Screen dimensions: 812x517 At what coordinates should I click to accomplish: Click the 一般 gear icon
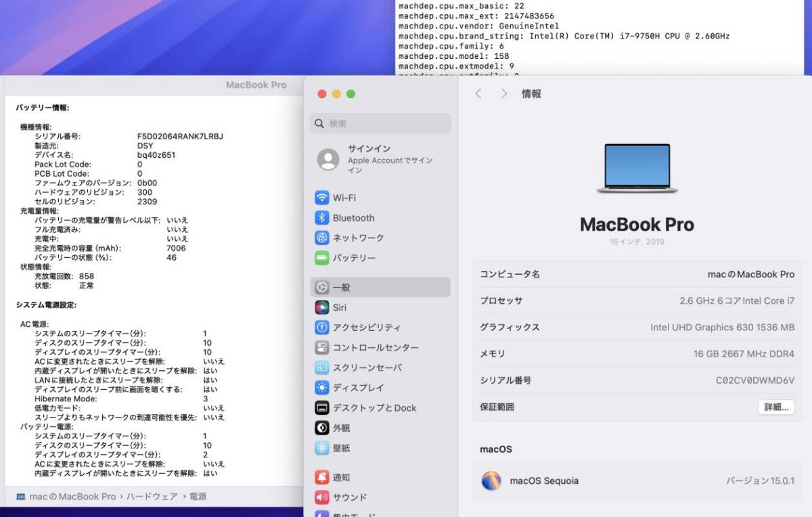322,287
